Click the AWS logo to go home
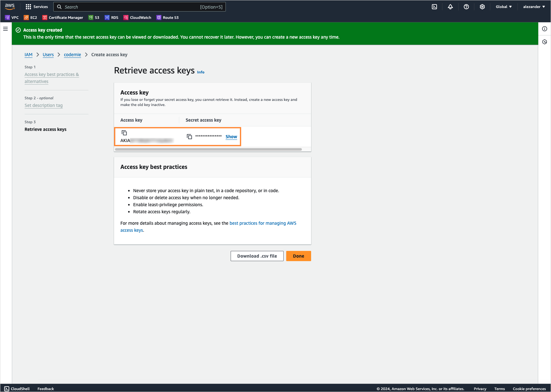The height and width of the screenshot is (392, 551). pos(10,6)
